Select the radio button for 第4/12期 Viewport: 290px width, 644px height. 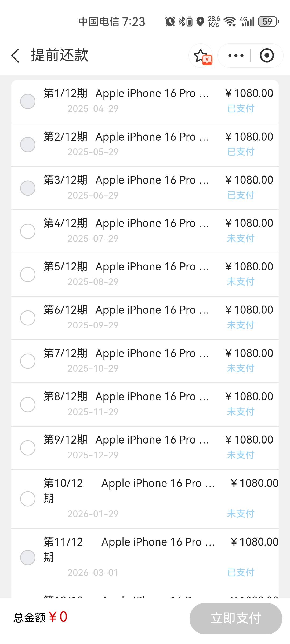tap(28, 231)
